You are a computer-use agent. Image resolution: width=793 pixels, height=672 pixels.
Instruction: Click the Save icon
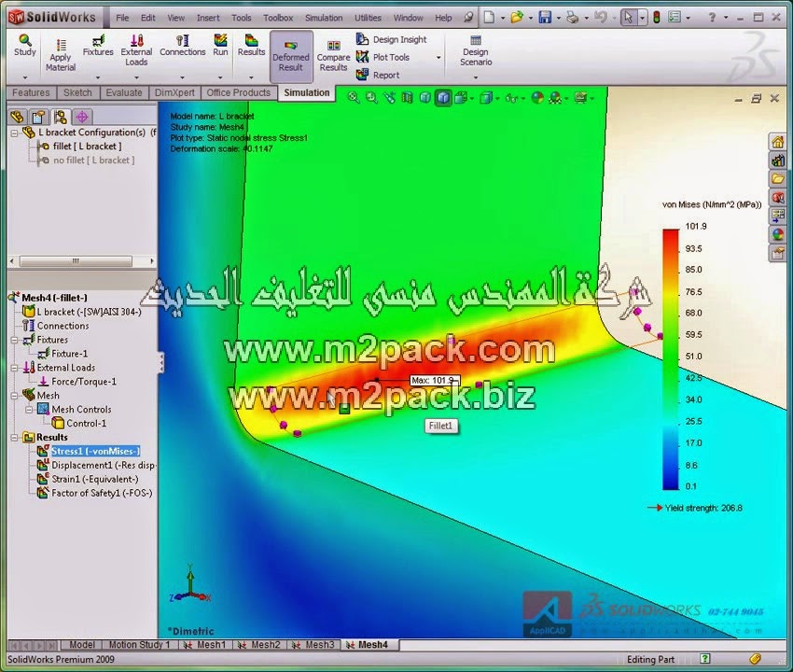tap(545, 18)
